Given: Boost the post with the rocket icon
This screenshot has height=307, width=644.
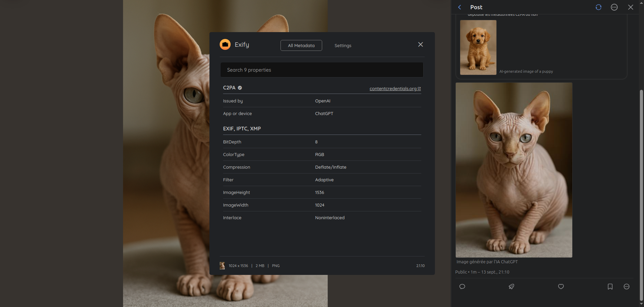Looking at the screenshot, I should [511, 287].
